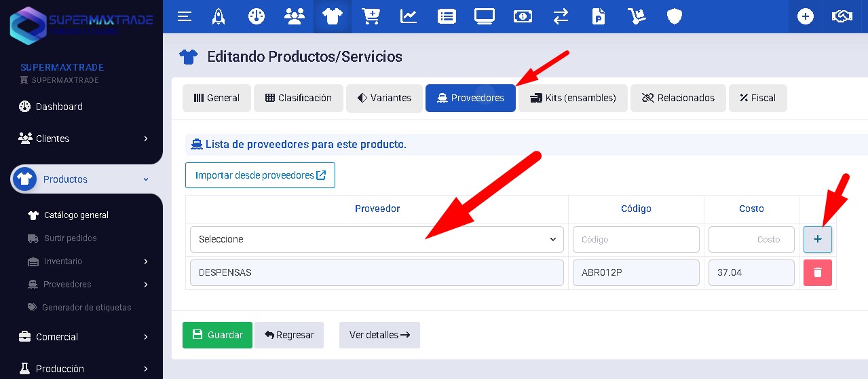Click the handshake icon in top bar

pos(842,16)
